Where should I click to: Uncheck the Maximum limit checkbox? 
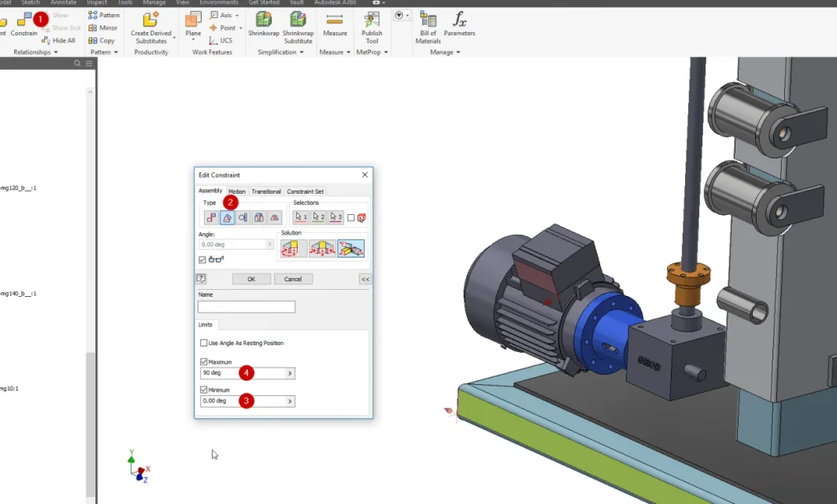tap(203, 361)
